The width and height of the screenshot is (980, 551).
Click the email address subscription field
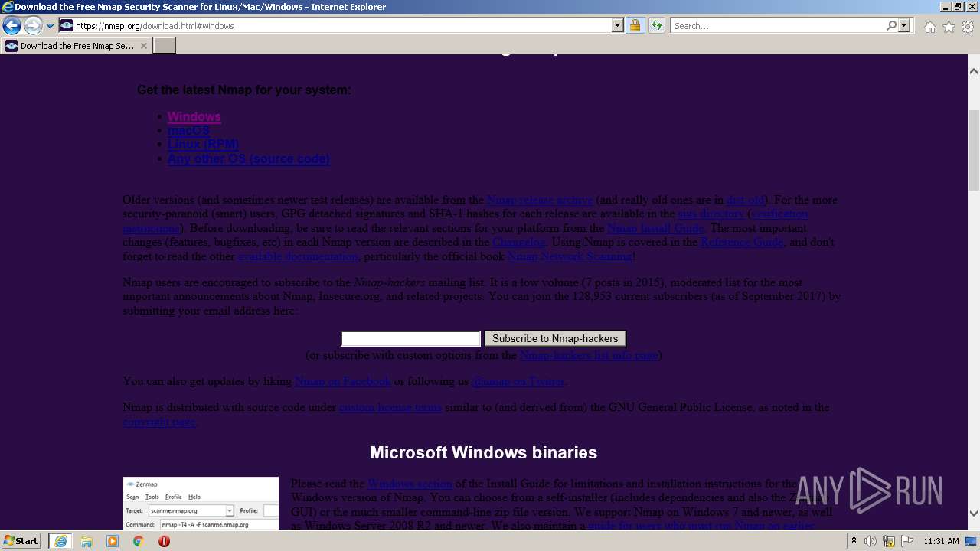(x=411, y=338)
